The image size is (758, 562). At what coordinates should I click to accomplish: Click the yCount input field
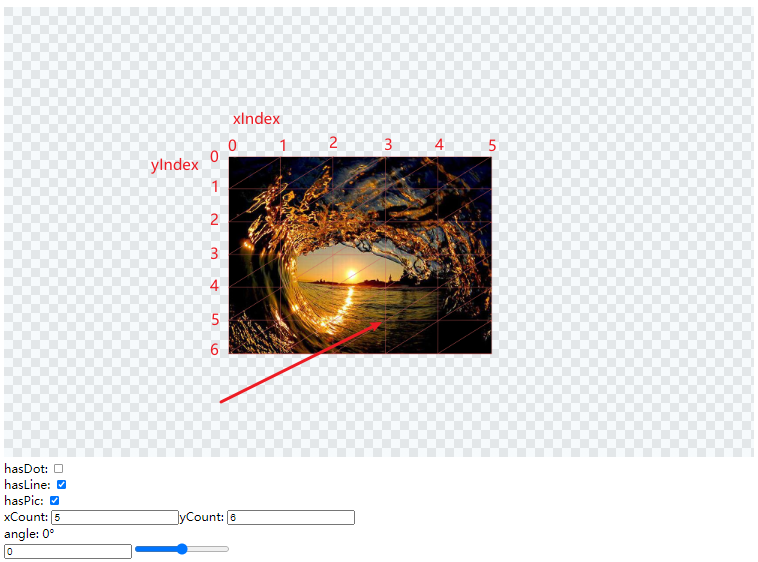(x=291, y=518)
